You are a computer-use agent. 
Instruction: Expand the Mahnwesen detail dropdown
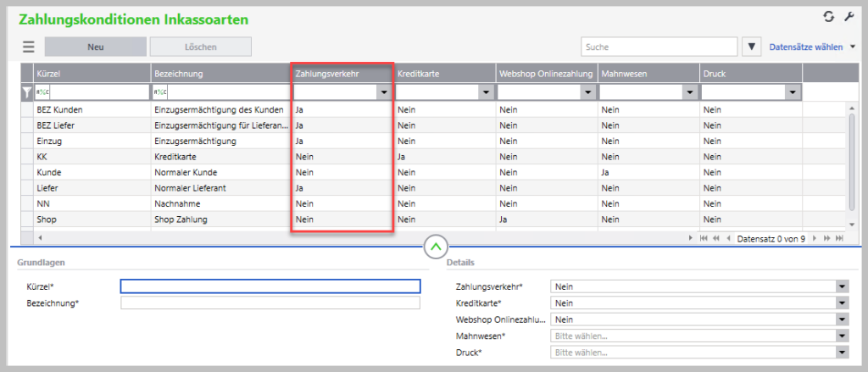tap(842, 336)
